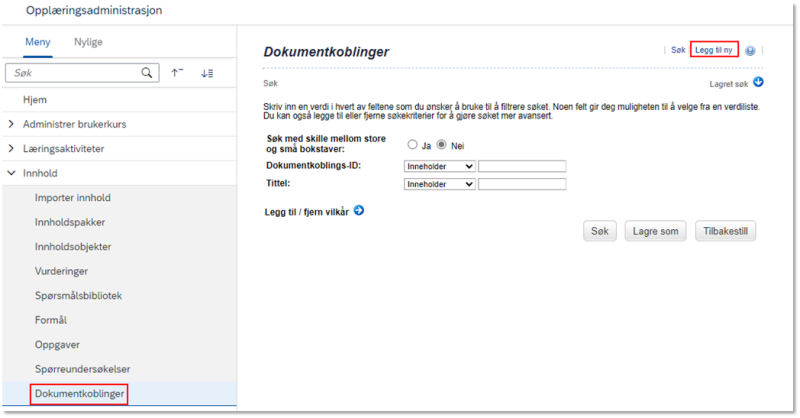Screen dimensions: 800x418
Task: Click the magnifier icon in menu search
Action: (x=146, y=73)
